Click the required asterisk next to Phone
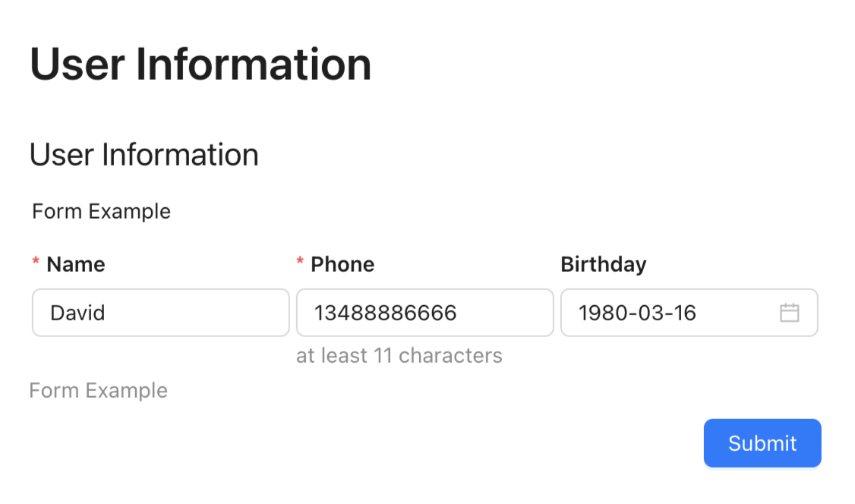Viewport: 855px width, 504px height. 300,263
